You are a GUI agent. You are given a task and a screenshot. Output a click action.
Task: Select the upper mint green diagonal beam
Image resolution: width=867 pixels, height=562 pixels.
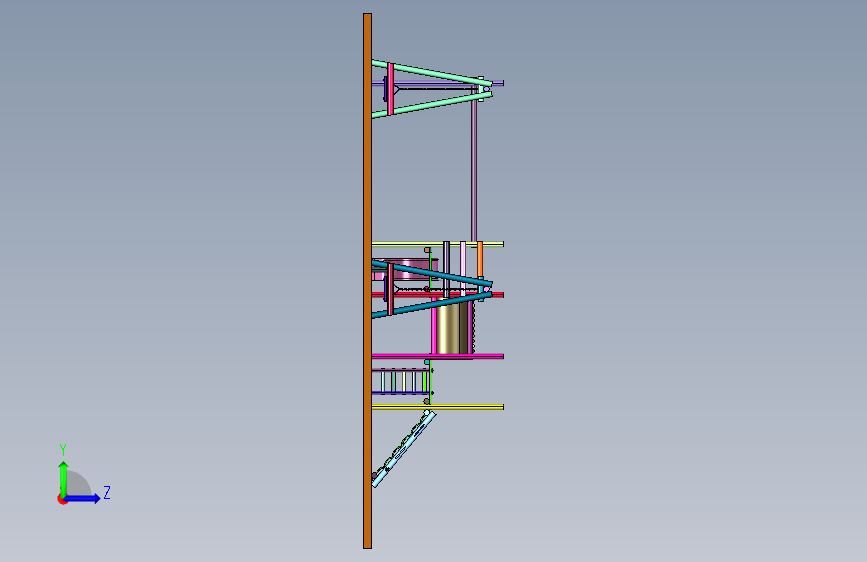(x=431, y=73)
